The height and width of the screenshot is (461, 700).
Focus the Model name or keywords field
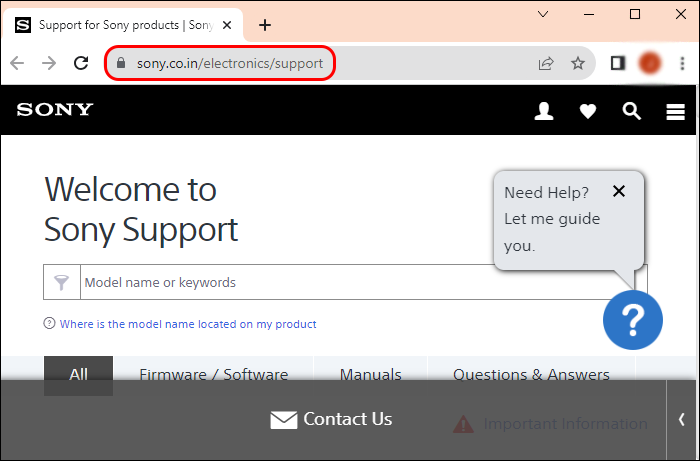(345, 282)
